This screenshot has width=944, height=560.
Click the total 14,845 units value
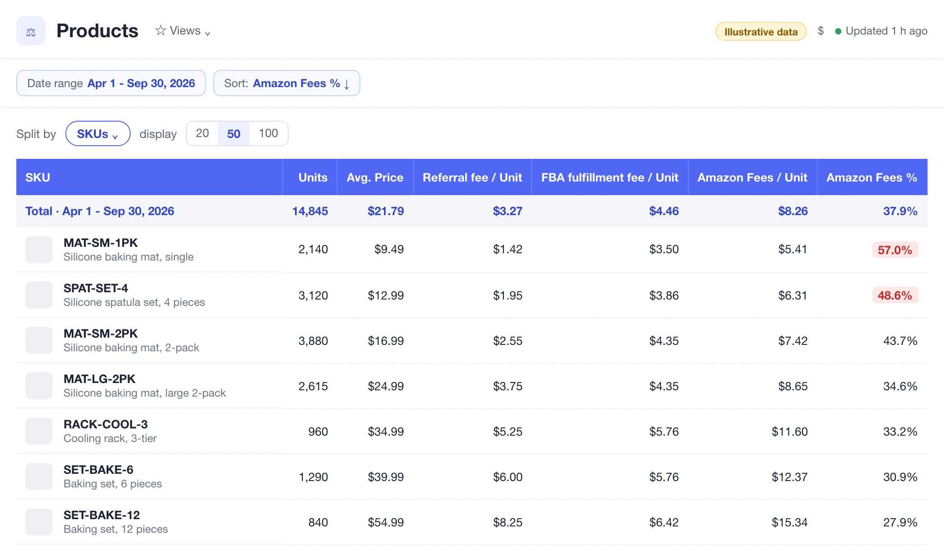coord(310,211)
